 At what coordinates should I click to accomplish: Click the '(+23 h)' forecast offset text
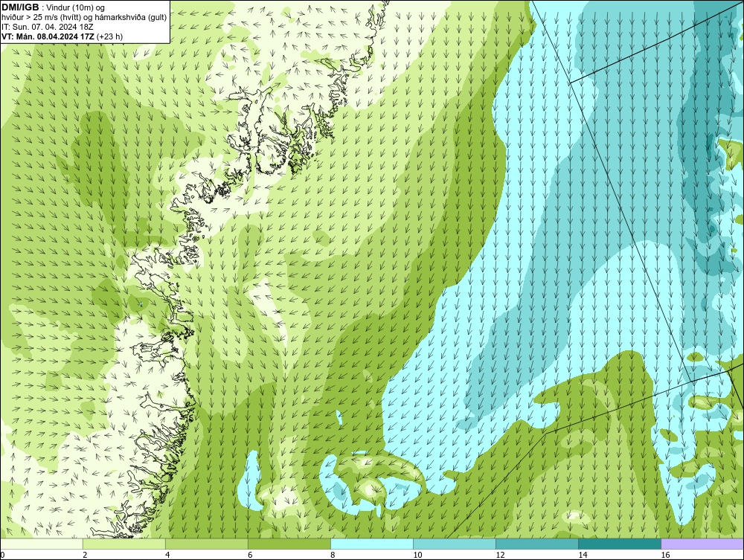(x=109, y=36)
